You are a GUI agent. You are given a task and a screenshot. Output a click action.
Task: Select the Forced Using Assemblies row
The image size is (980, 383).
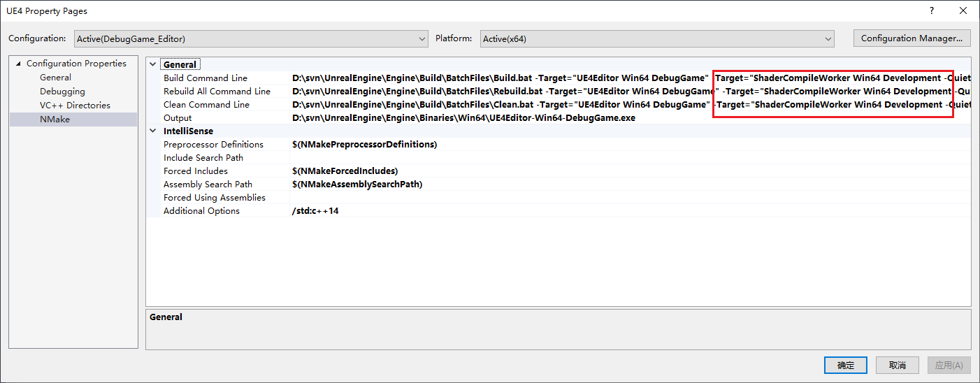pyautogui.click(x=559, y=198)
